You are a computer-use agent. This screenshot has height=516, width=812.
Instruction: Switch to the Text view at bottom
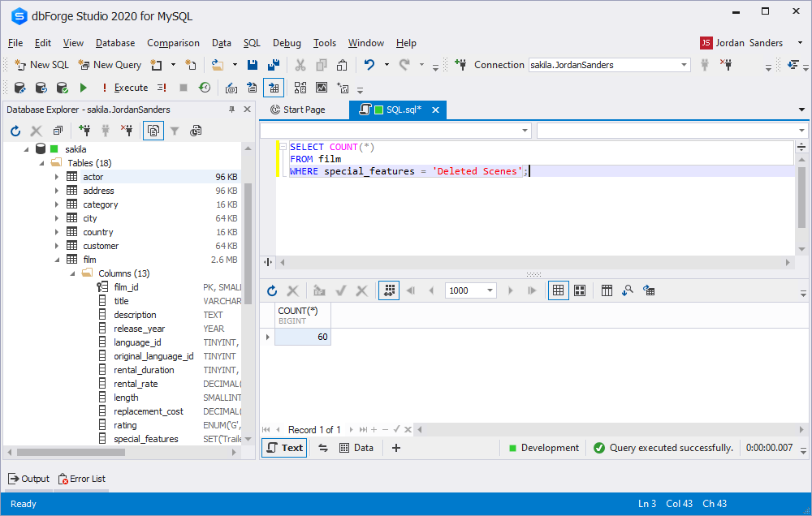click(284, 448)
